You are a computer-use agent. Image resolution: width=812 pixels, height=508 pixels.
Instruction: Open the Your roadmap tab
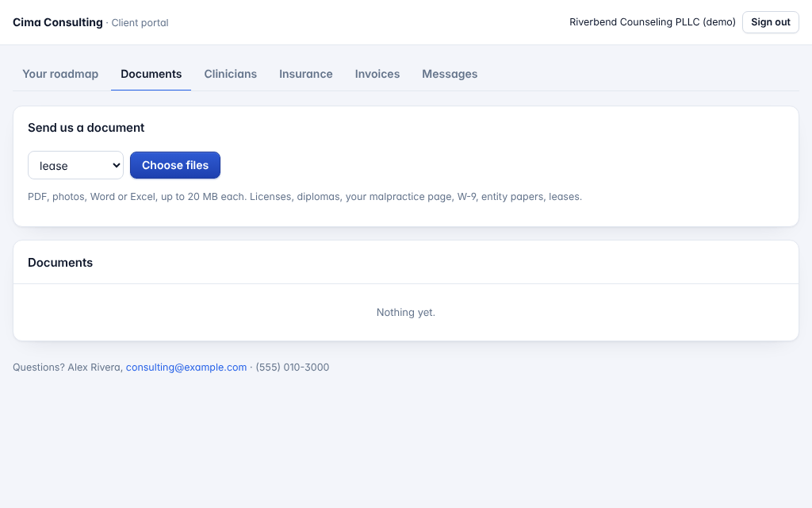[x=60, y=74]
